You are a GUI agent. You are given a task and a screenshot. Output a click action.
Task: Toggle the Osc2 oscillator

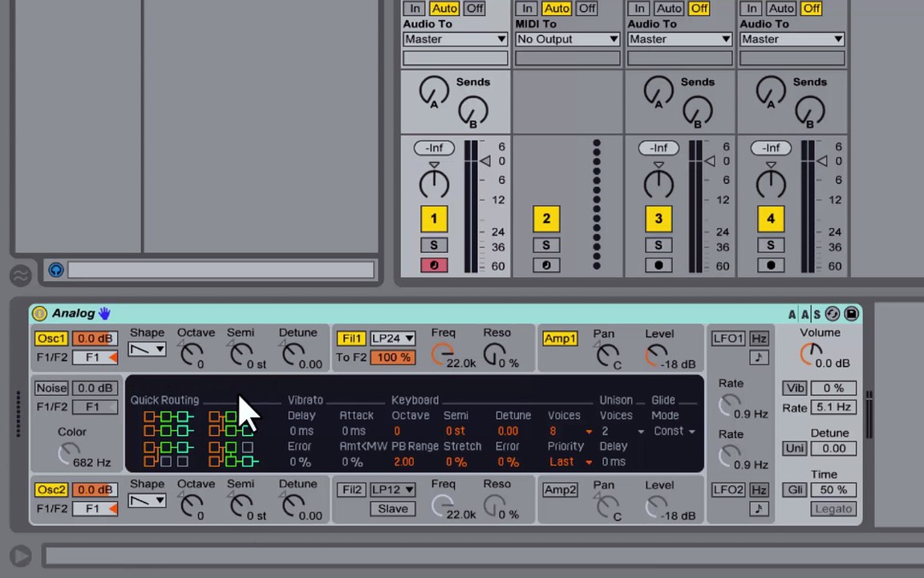[x=51, y=490]
